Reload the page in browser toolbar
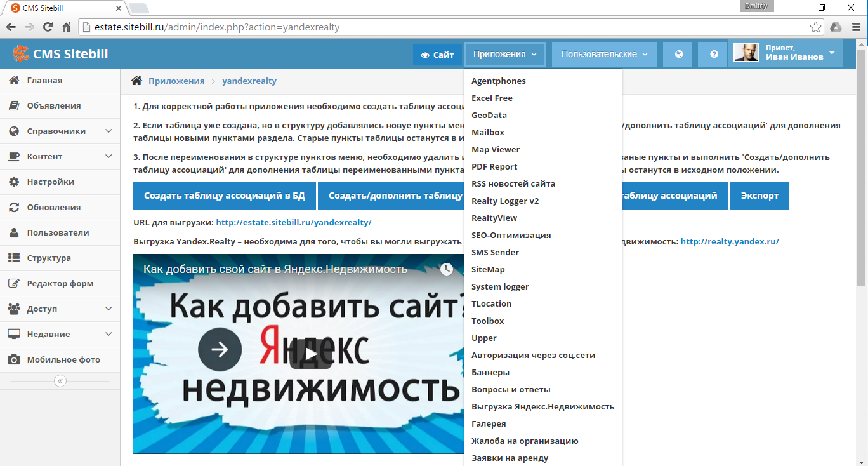 coord(48,27)
